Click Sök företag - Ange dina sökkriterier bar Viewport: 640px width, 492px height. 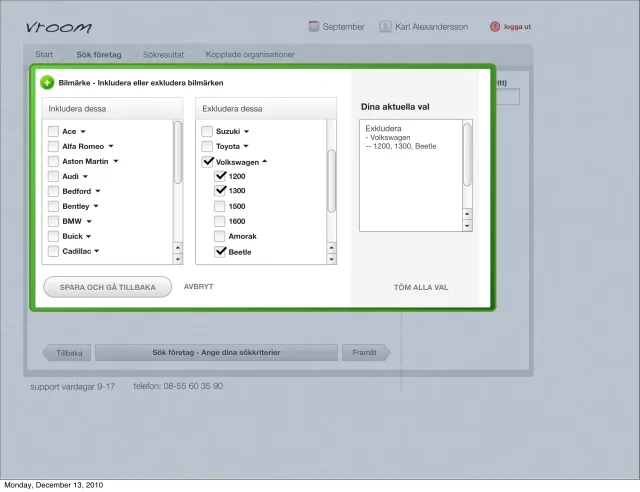click(216, 352)
